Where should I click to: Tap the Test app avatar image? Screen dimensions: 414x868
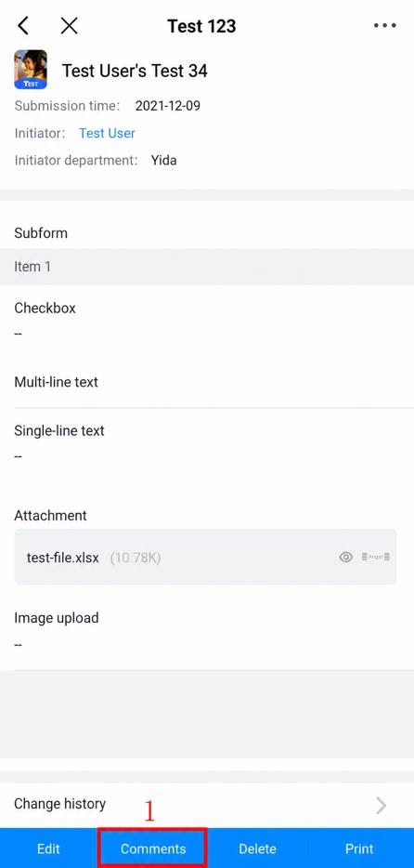click(31, 69)
